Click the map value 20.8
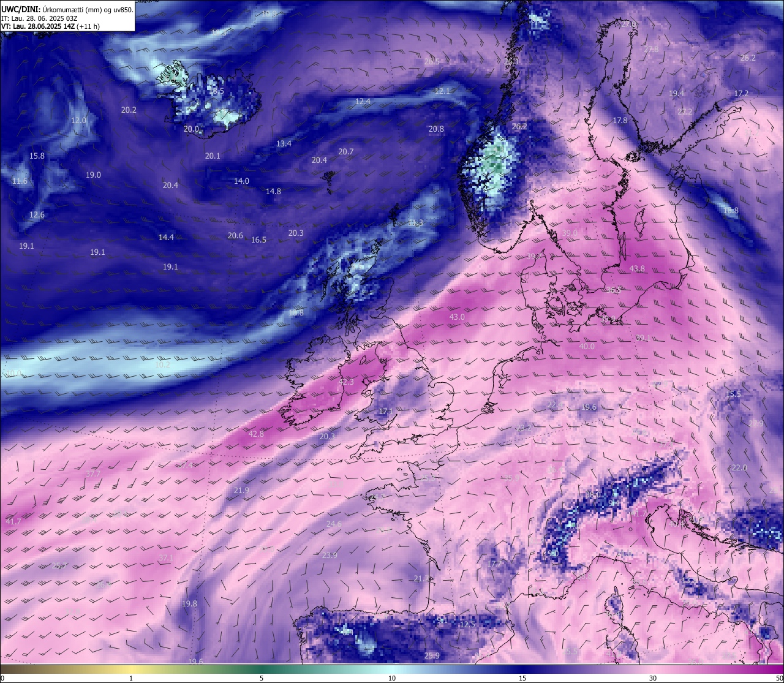 pyautogui.click(x=436, y=129)
